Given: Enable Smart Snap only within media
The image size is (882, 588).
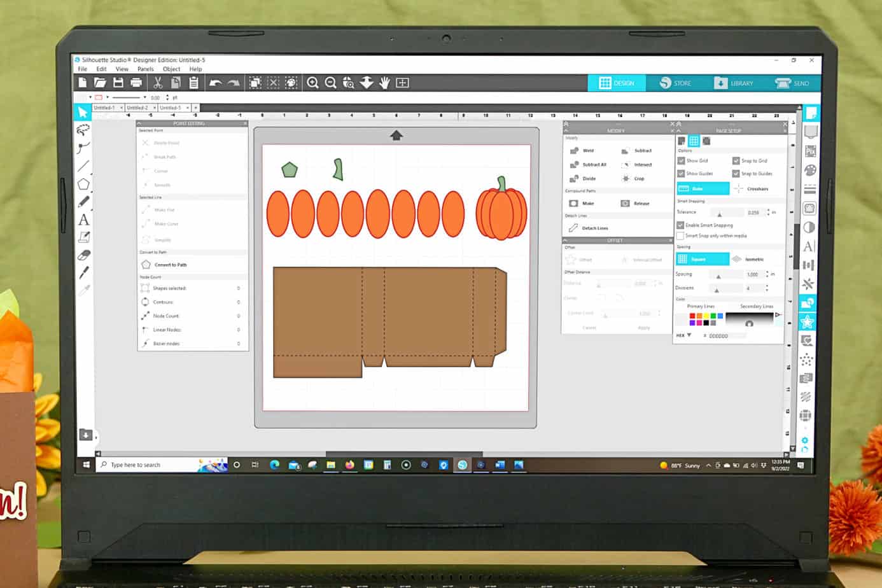Looking at the screenshot, I should [x=680, y=235].
